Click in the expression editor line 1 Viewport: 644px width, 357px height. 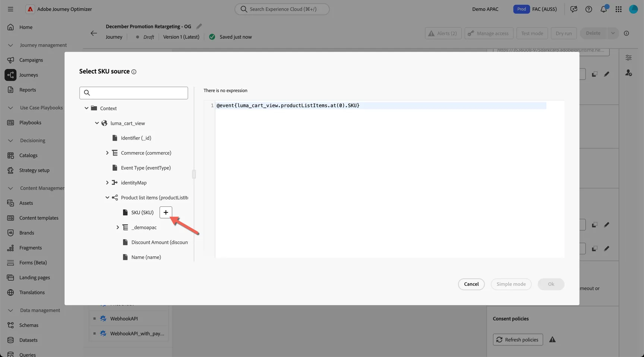click(381, 105)
